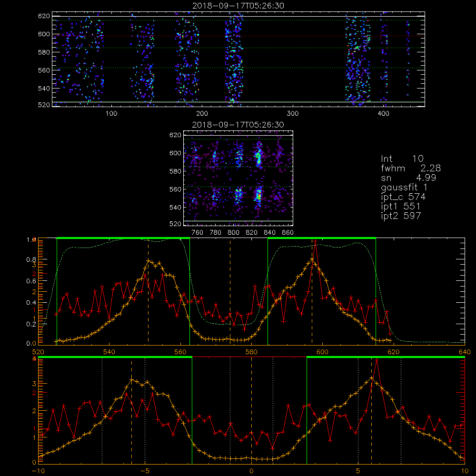Select the "ipt2 597" readout text

point(401,216)
